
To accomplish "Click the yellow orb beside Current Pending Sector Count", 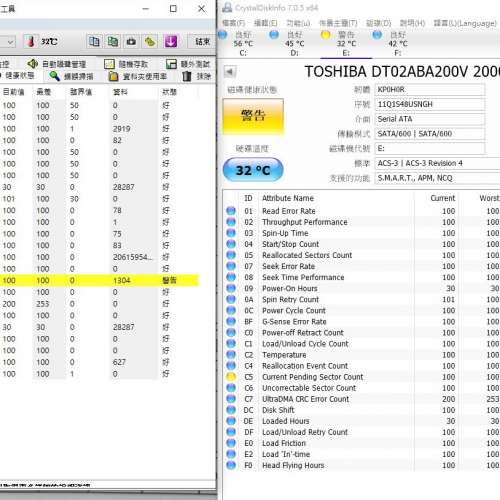I will [231, 377].
